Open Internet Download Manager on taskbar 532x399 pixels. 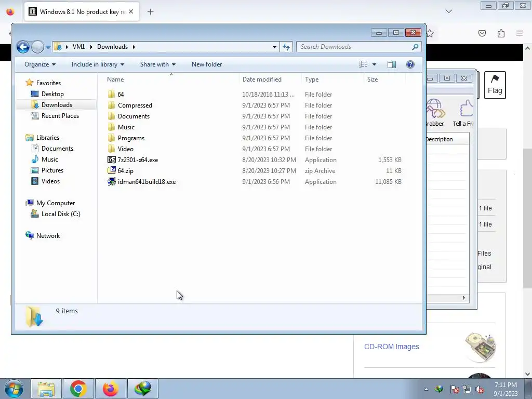(142, 389)
